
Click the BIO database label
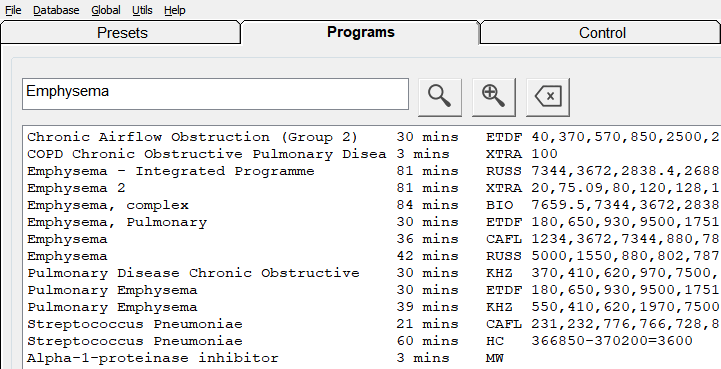pos(499,205)
